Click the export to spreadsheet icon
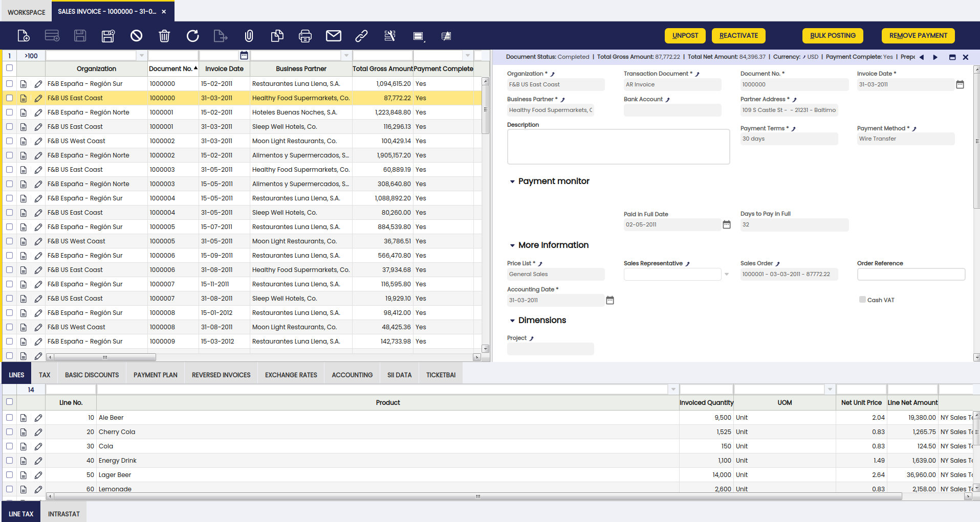The image size is (980, 522). pyautogui.click(x=220, y=36)
